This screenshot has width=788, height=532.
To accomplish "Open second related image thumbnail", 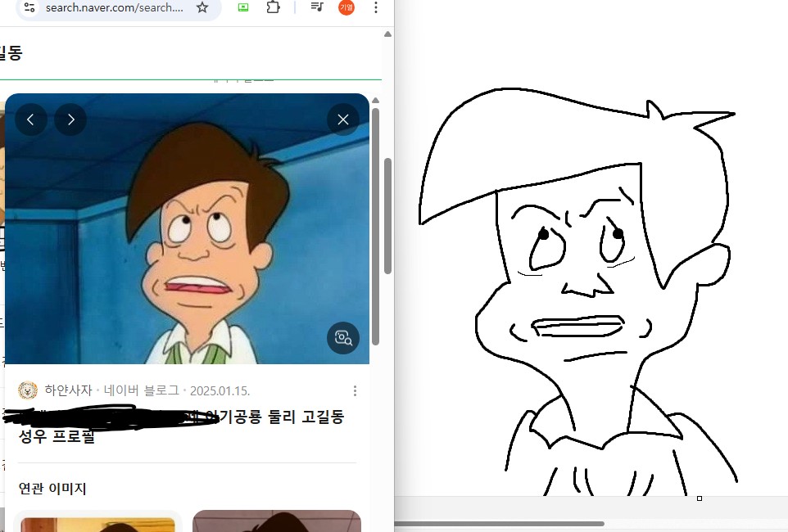I will pyautogui.click(x=276, y=521).
